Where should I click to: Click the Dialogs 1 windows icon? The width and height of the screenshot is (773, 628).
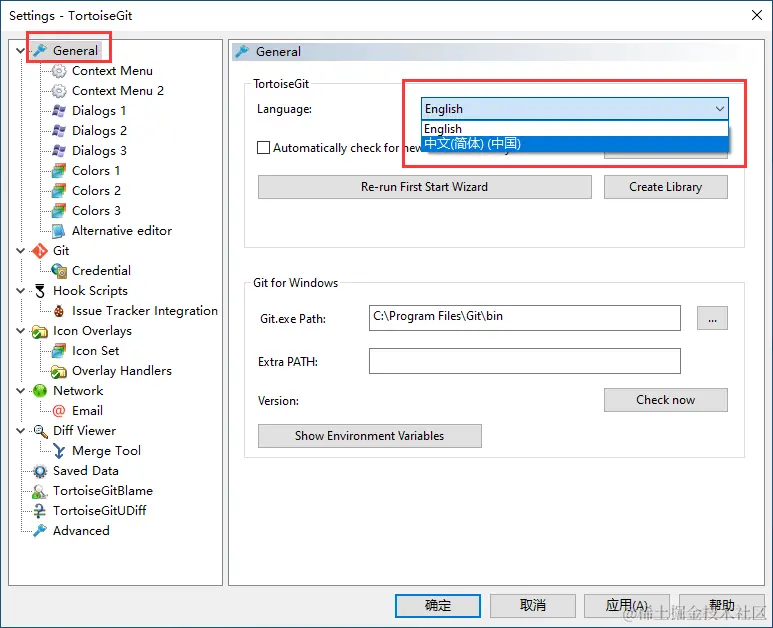point(59,111)
